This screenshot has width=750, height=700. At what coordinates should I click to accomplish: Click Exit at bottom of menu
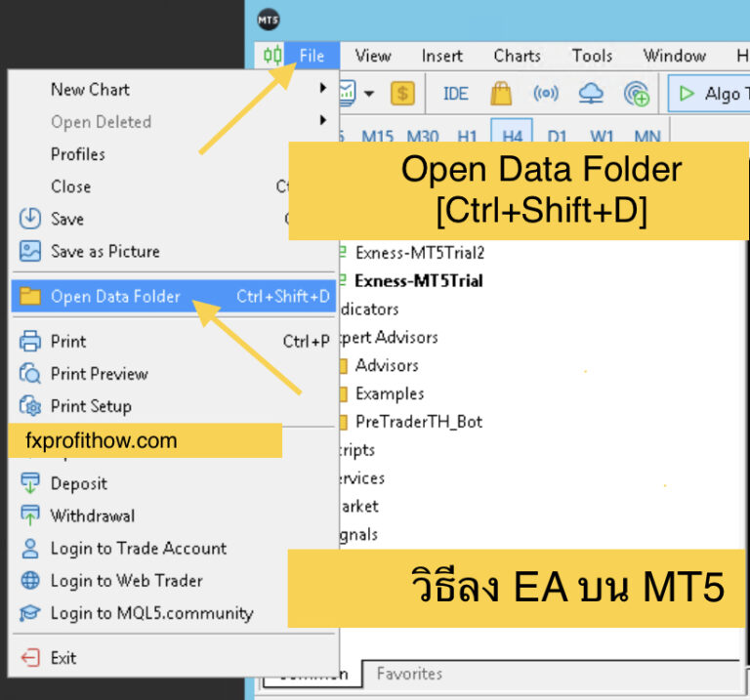(x=62, y=658)
